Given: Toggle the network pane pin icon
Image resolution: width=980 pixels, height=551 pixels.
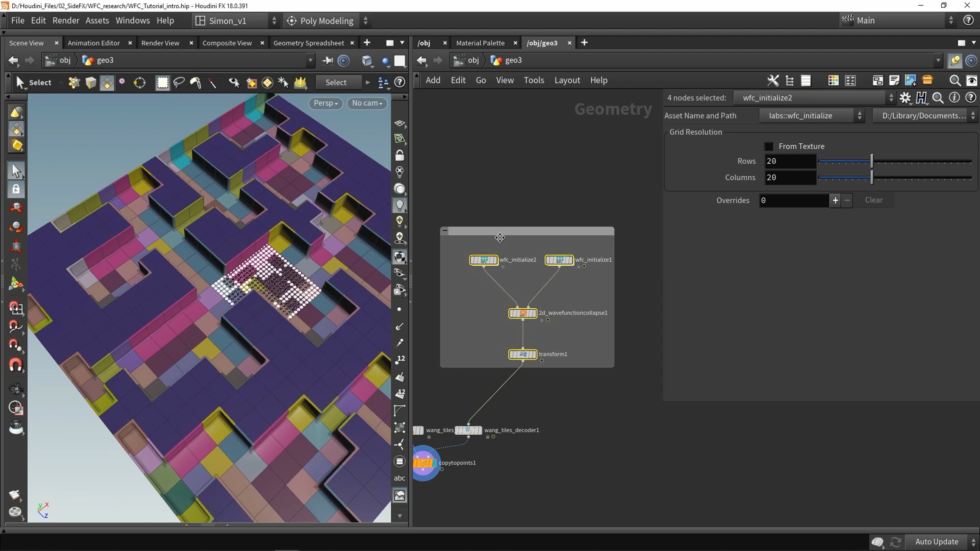Looking at the screenshot, I should [x=955, y=60].
